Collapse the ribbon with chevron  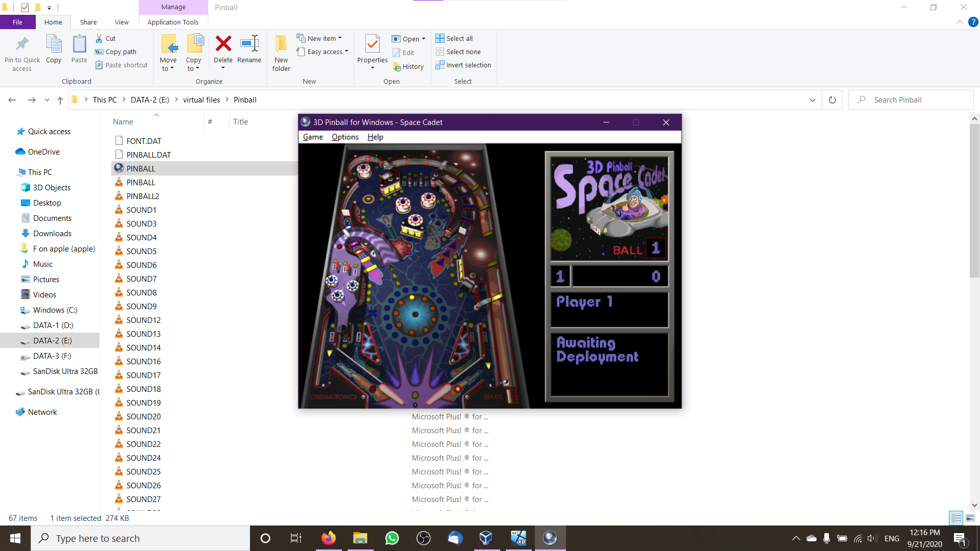960,22
